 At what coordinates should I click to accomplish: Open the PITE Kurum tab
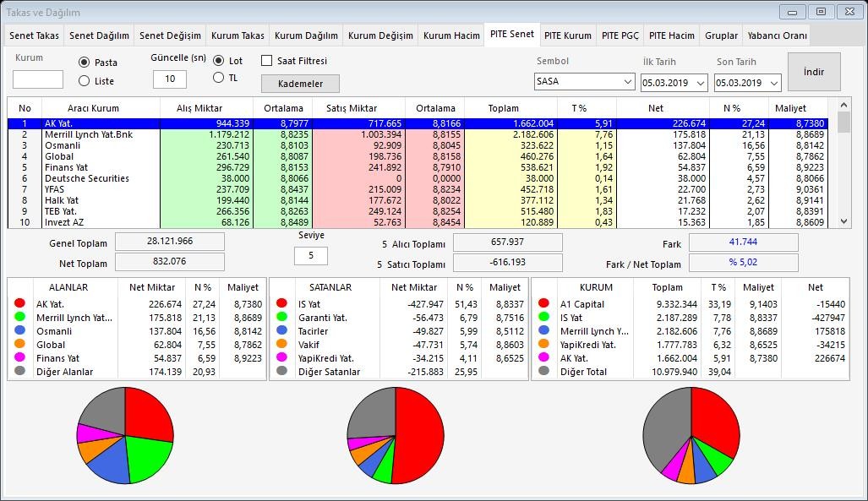[567, 35]
